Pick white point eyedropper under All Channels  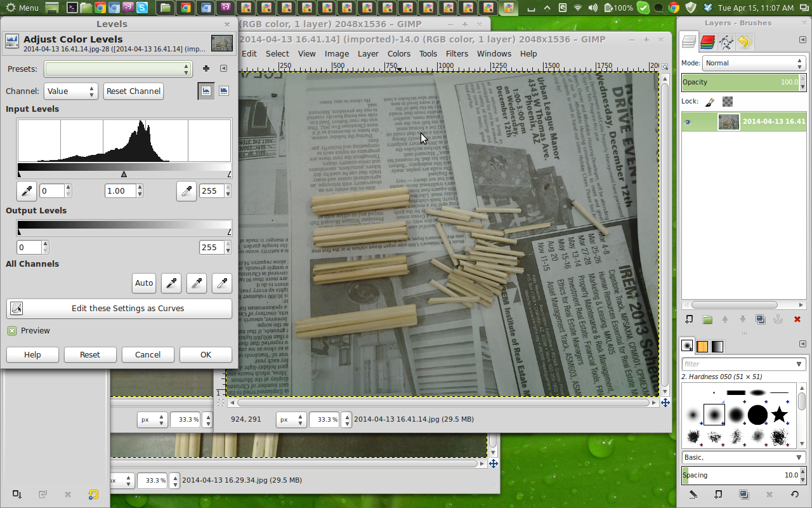pos(221,283)
